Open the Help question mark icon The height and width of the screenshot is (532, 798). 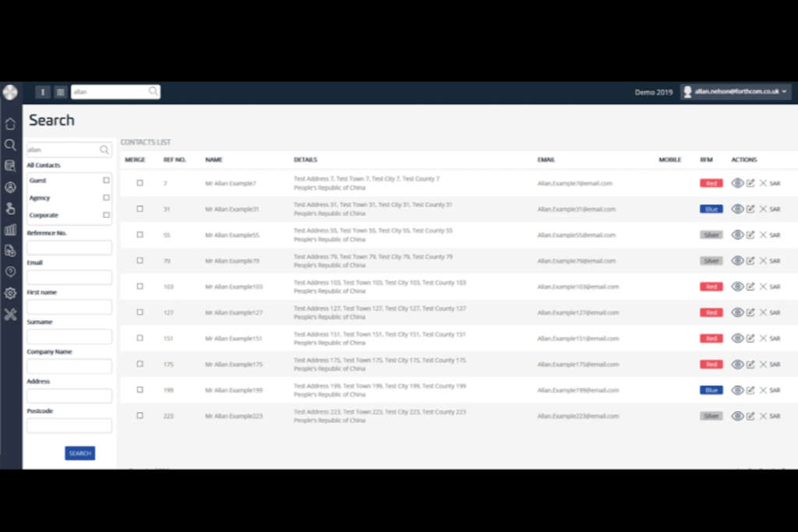click(x=10, y=272)
